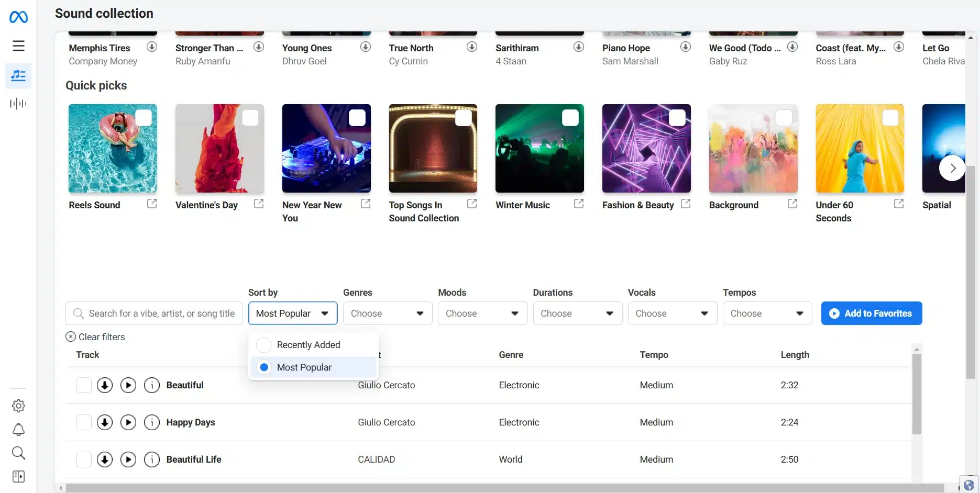Screen dimensions: 980x493
Task: Select the New Year New You checkbox
Action: 357,118
